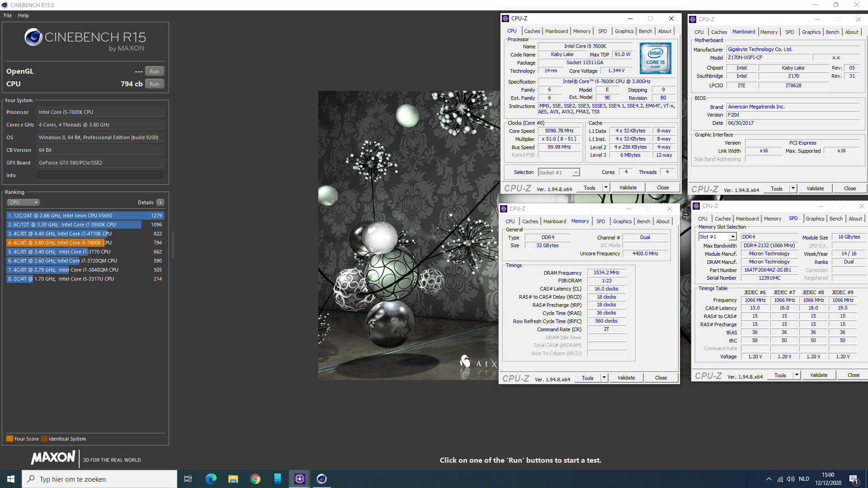Open Caches tab in the CPU-Z CPU window
Screen dimensions: 868x488
[x=532, y=31]
